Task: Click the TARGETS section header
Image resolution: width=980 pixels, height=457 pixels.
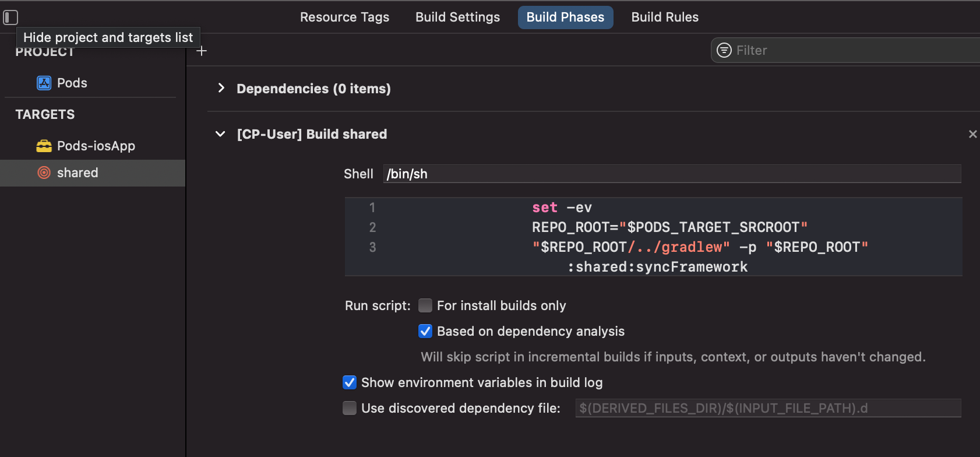Action: 45,114
